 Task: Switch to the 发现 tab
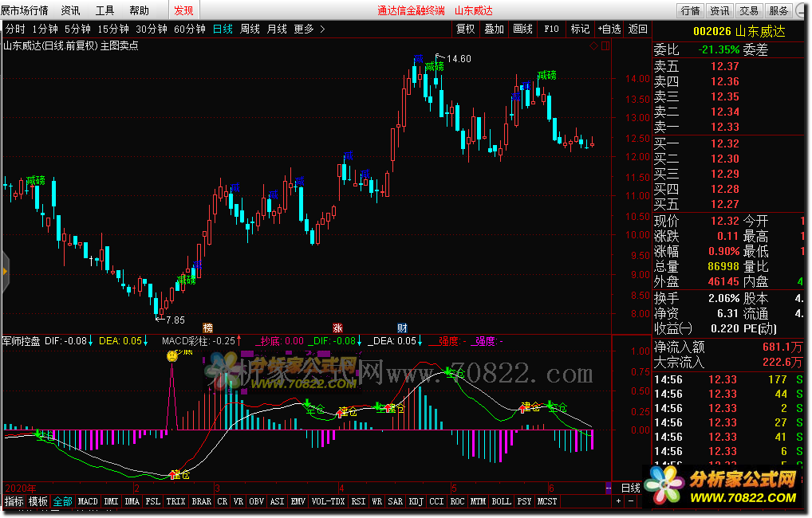[x=183, y=10]
